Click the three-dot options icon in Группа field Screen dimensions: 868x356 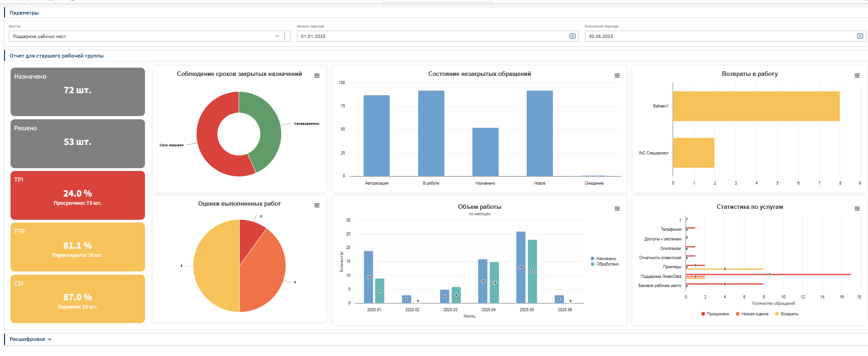click(x=284, y=36)
